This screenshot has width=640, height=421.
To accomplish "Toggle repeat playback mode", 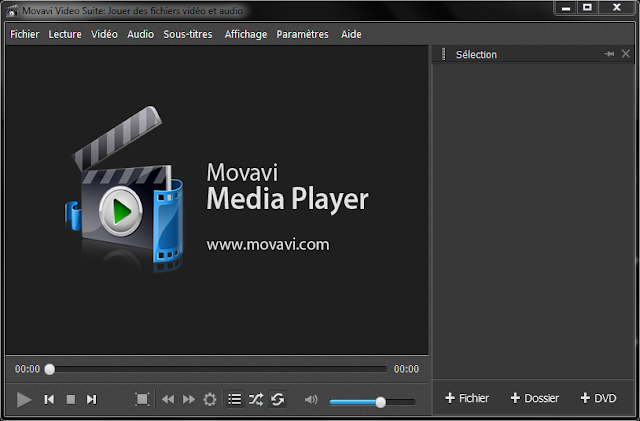I will coord(278,399).
